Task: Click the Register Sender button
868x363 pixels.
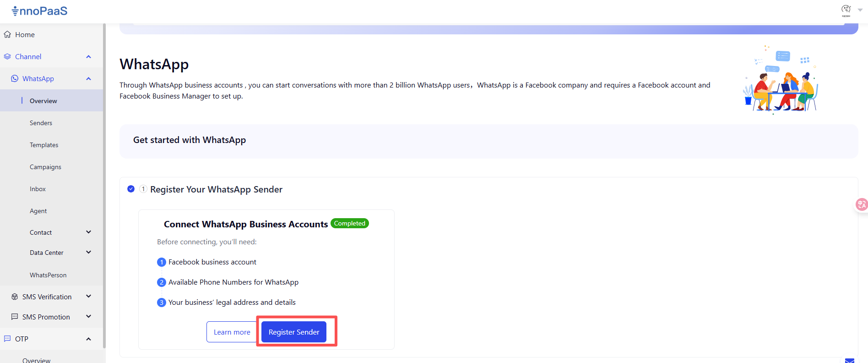Action: [294, 332]
